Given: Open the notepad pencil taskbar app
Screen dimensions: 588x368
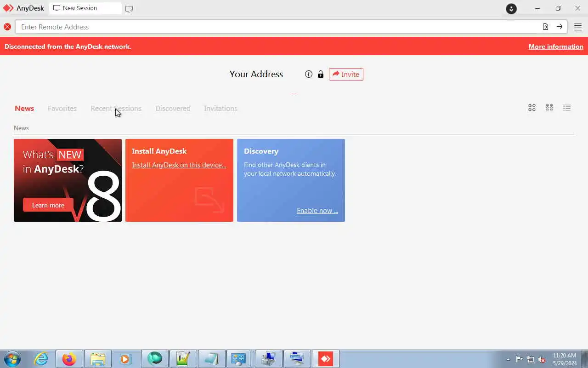Looking at the screenshot, I should pos(183,359).
